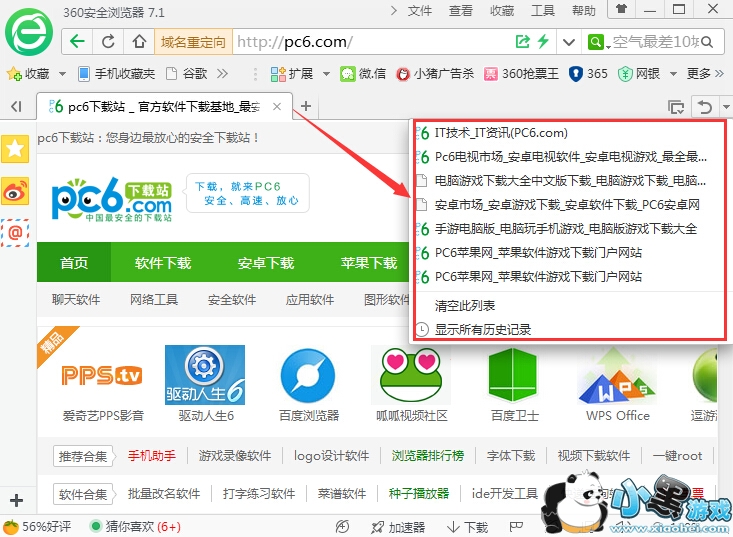Open the search engine selector dropdown
The height and width of the screenshot is (537, 733).
click(x=598, y=42)
